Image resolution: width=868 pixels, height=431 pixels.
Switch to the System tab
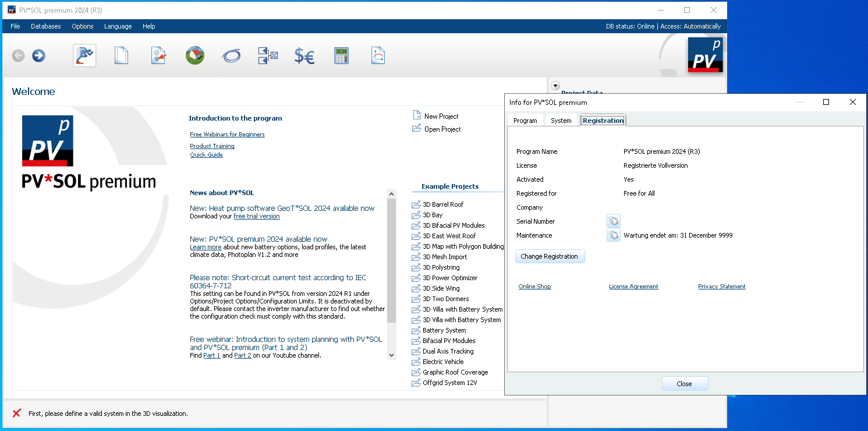tap(561, 121)
